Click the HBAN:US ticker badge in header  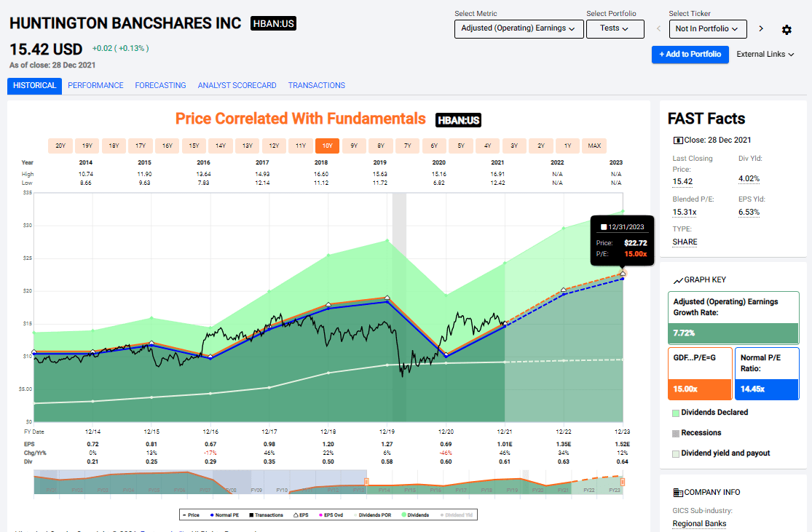point(273,24)
